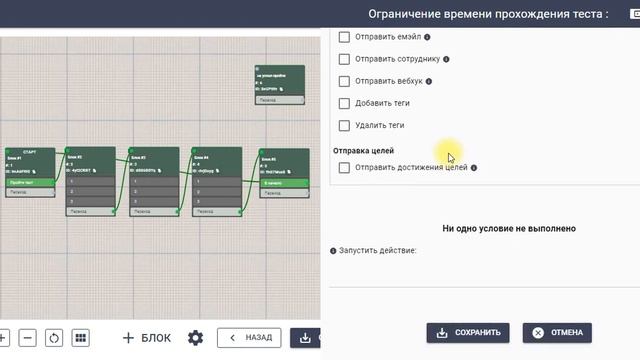Select answer row 3 in block #2
The height and width of the screenshot is (360, 640).
[x=91, y=201]
